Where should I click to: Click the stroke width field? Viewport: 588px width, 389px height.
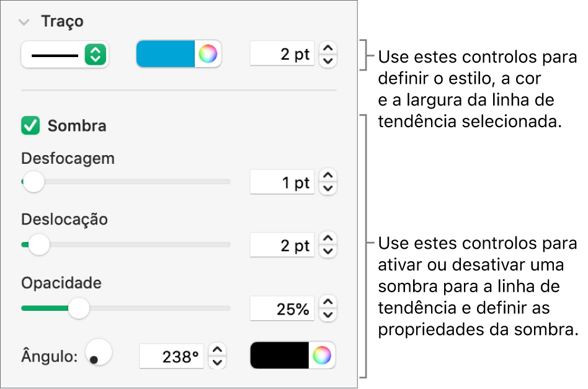[282, 55]
